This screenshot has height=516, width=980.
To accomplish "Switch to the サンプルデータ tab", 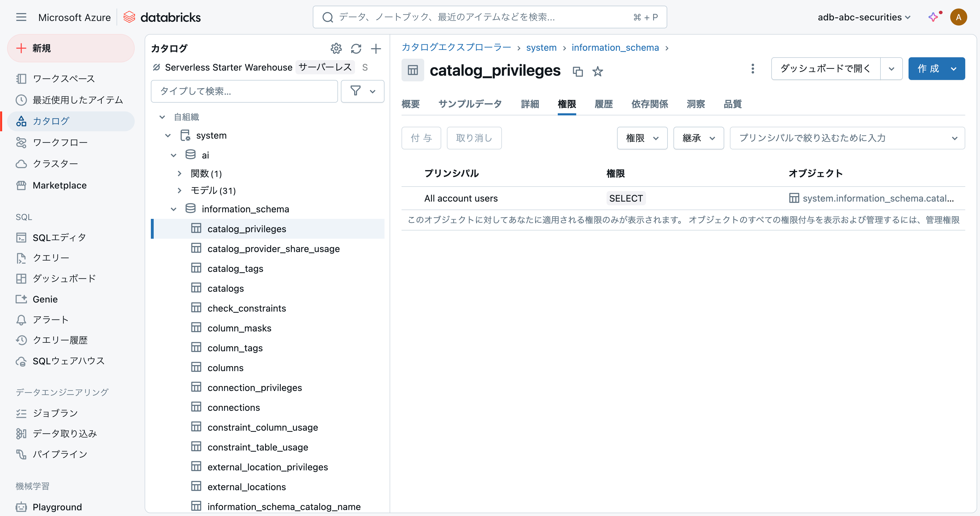I will 470,104.
